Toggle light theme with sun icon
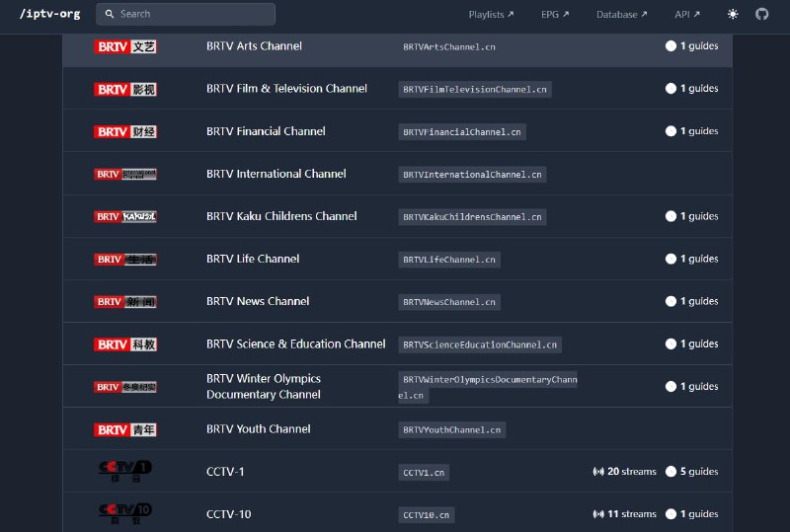The width and height of the screenshot is (790, 532). 733,14
